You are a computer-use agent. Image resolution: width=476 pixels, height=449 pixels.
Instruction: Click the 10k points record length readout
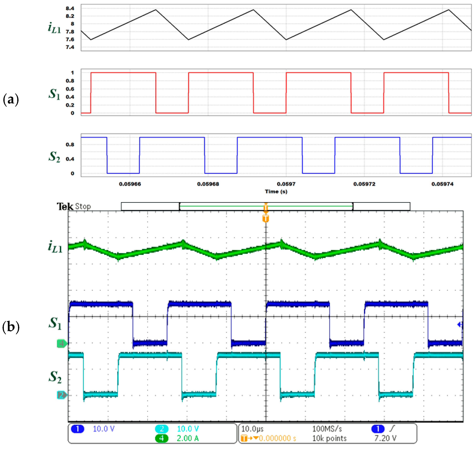click(329, 438)
